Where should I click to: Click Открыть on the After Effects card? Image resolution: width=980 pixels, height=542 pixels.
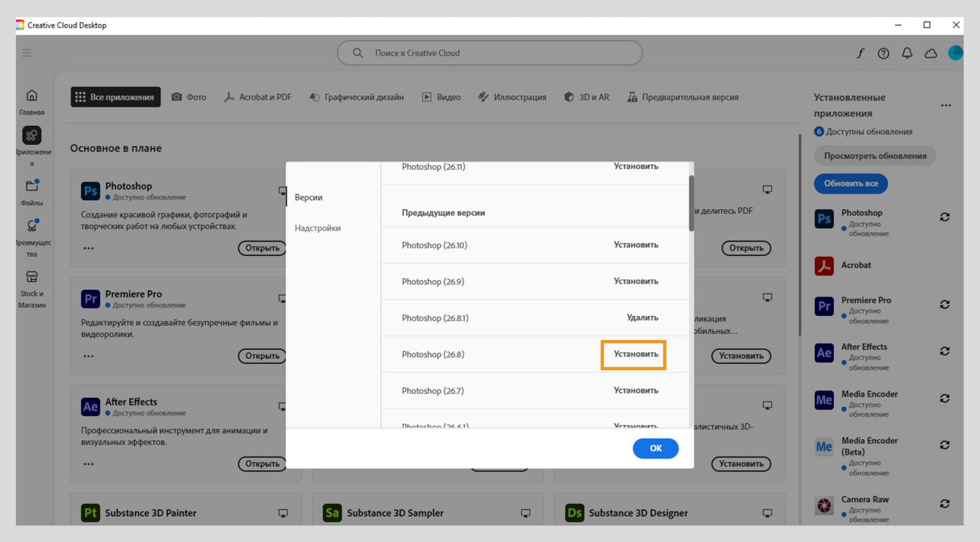click(x=262, y=463)
